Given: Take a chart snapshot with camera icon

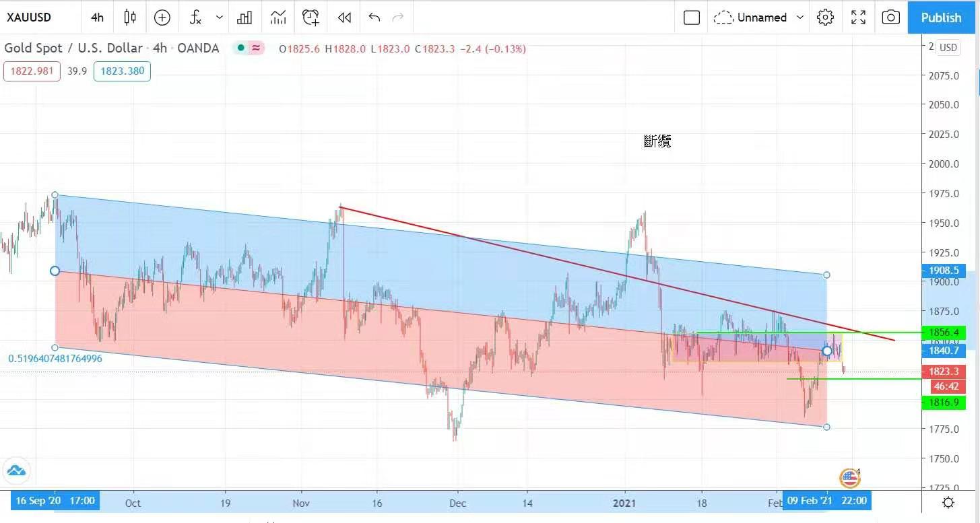Looking at the screenshot, I should pos(890,18).
